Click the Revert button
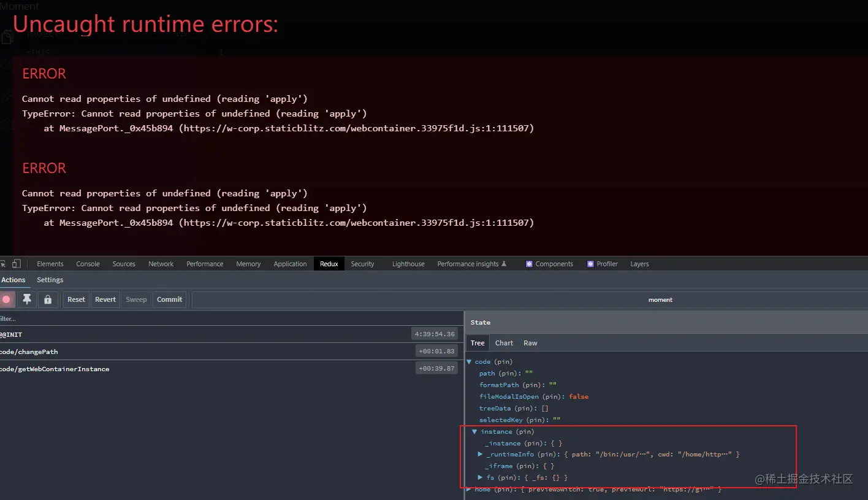 [105, 299]
